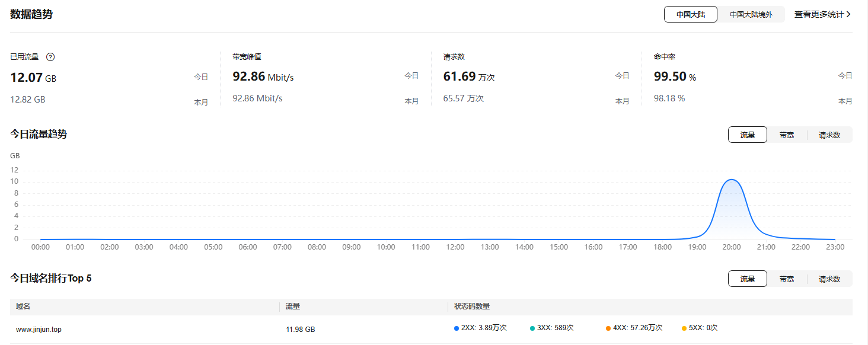Click the help icon beside 已用流量

click(x=50, y=57)
